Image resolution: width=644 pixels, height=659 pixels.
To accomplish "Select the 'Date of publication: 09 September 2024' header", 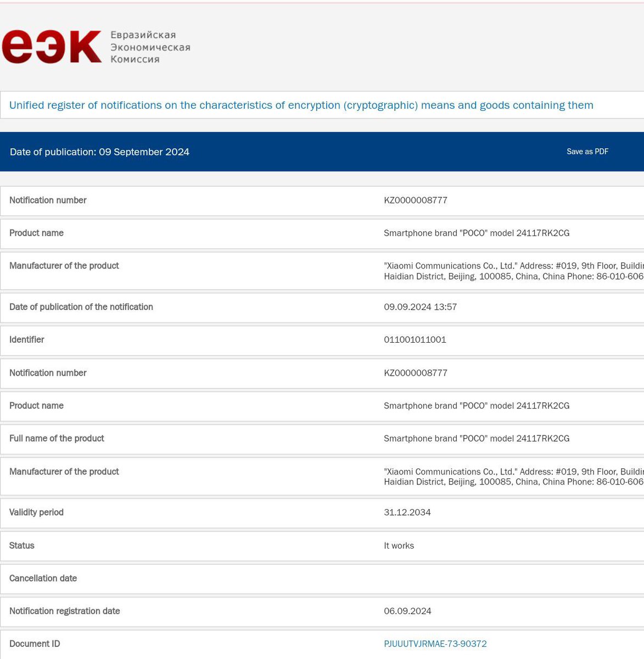I will [99, 152].
